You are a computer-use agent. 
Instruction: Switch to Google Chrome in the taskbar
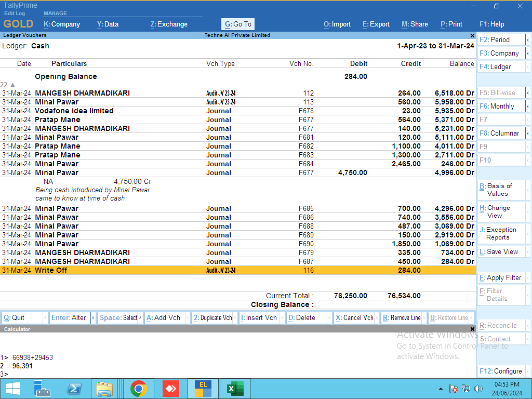(x=139, y=389)
